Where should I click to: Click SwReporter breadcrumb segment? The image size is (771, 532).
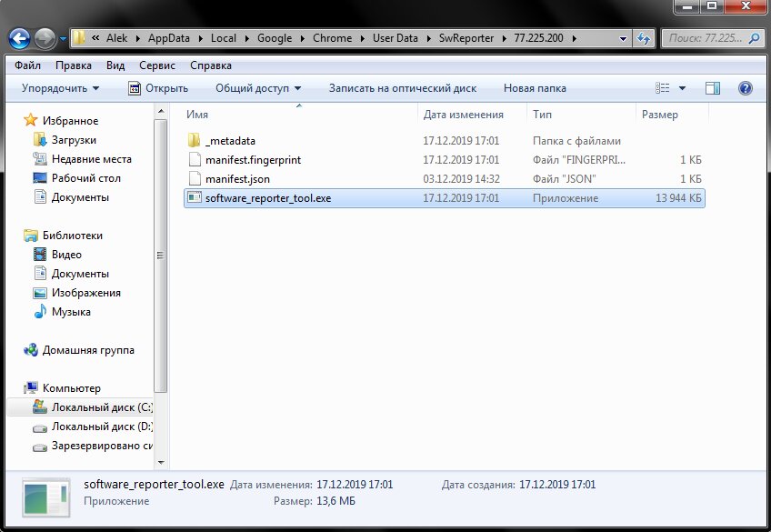(x=466, y=38)
